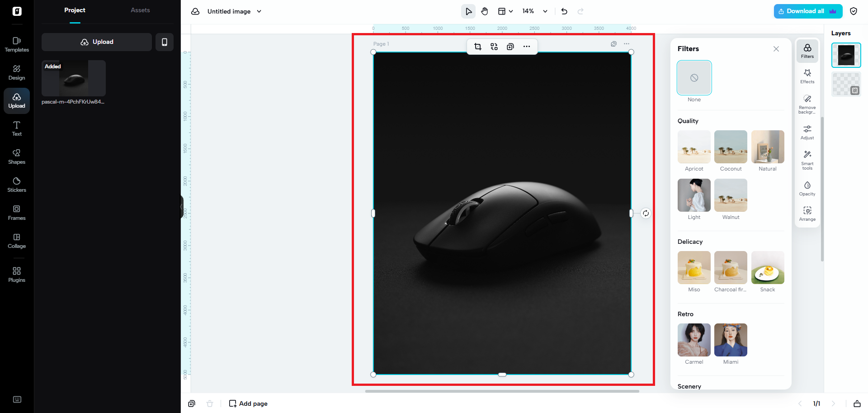Select the Crop tool above the image
Viewport: 868px width, 413px height.
pos(478,46)
